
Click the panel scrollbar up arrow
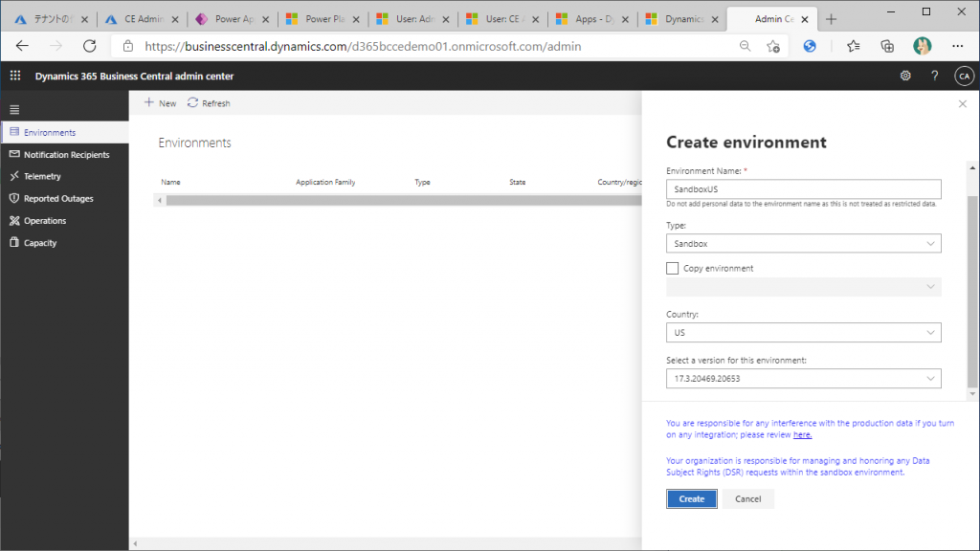click(x=972, y=167)
